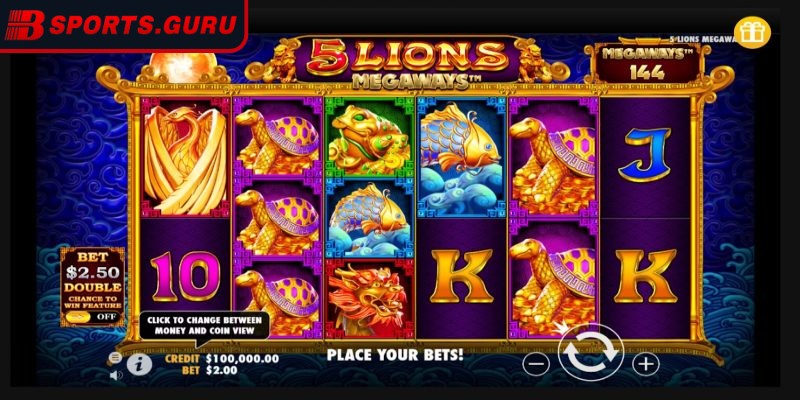Click the pink 10 symbol
Viewport: 800px width, 400px height.
tap(185, 277)
